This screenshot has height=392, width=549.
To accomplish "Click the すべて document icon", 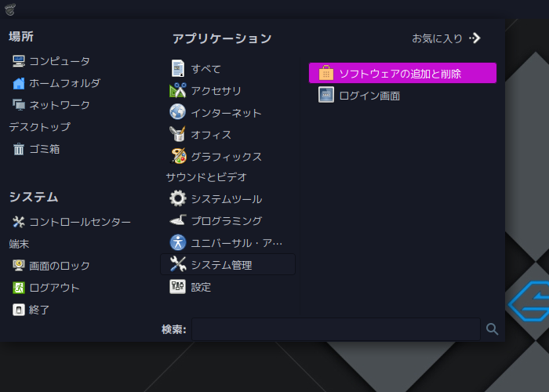I will pos(178,68).
